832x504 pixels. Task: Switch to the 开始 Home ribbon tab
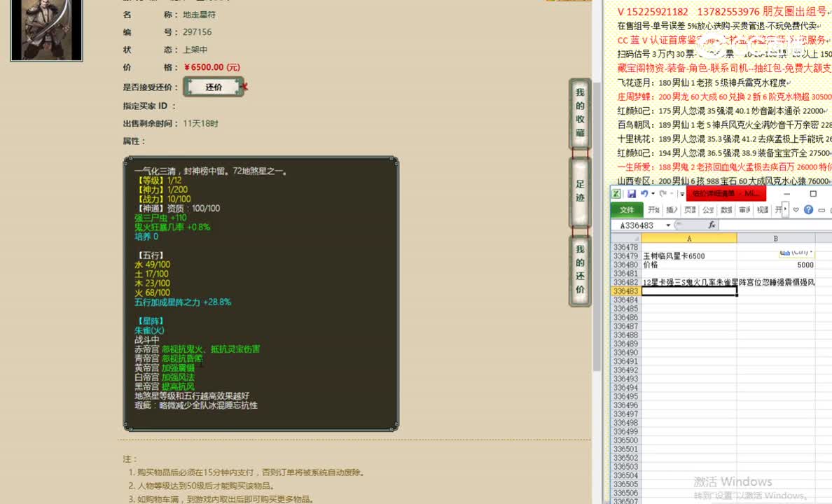(x=653, y=209)
